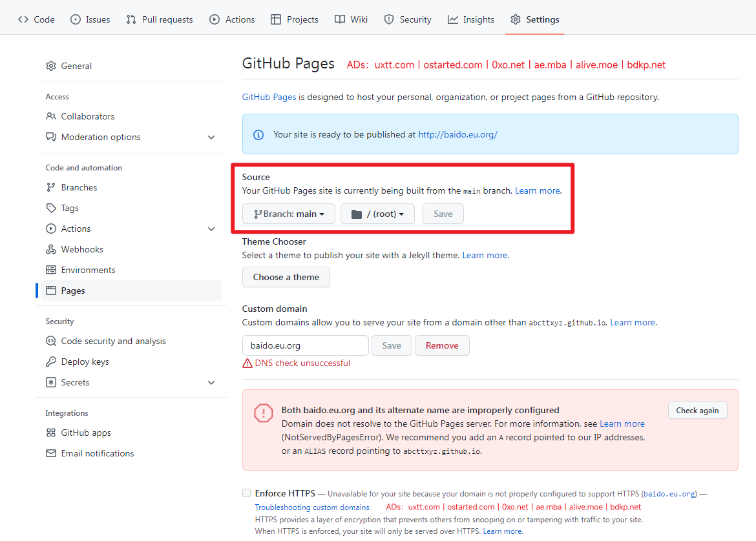756x541 pixels.
Task: Click the info icon in the blue banner
Action: [x=258, y=135]
